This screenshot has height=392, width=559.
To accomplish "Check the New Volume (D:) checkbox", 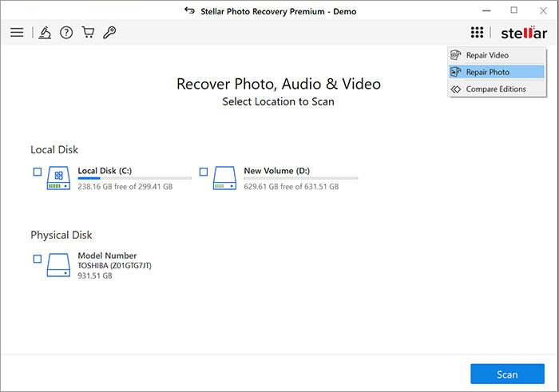I will [x=204, y=172].
